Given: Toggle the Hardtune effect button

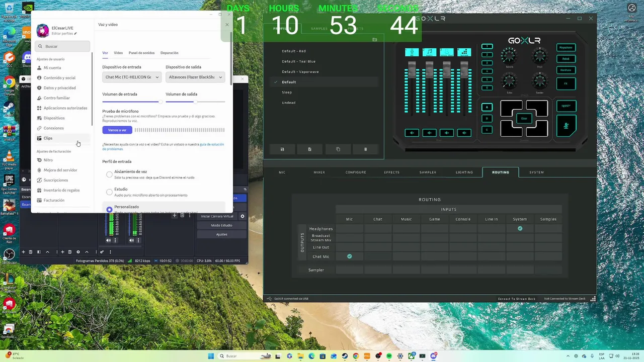Looking at the screenshot, I should coord(566,70).
